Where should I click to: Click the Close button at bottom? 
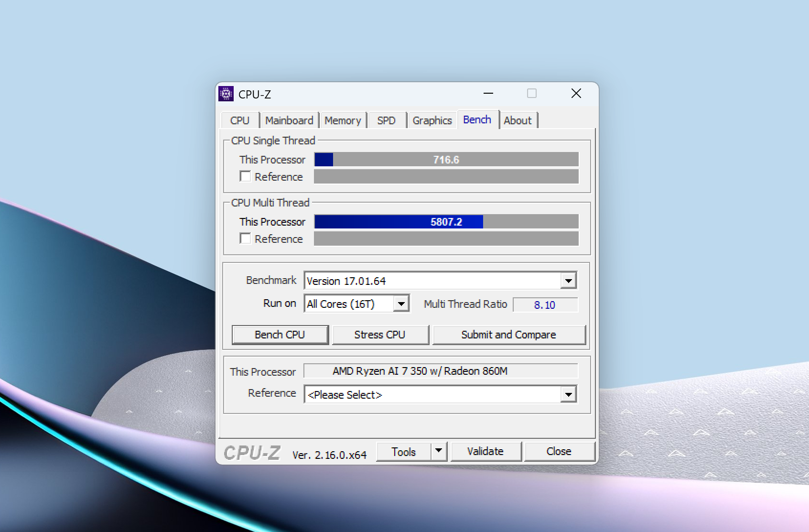[559, 452]
